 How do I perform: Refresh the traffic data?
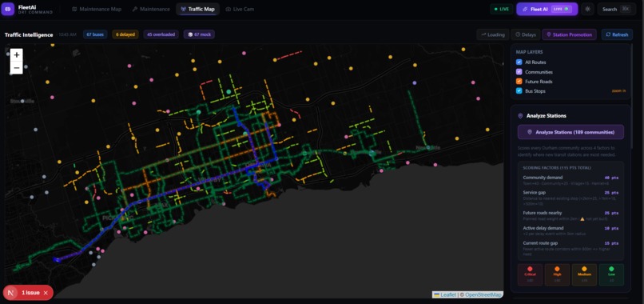tap(617, 34)
